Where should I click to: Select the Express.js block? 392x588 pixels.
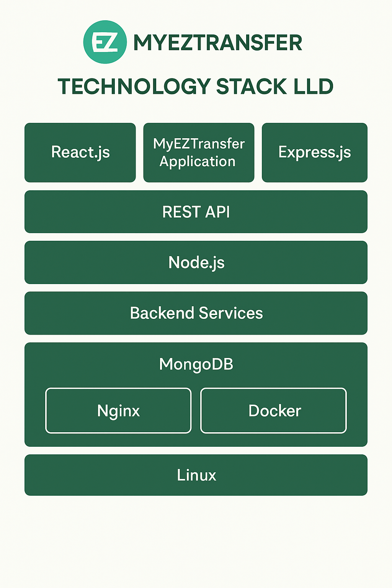click(315, 152)
